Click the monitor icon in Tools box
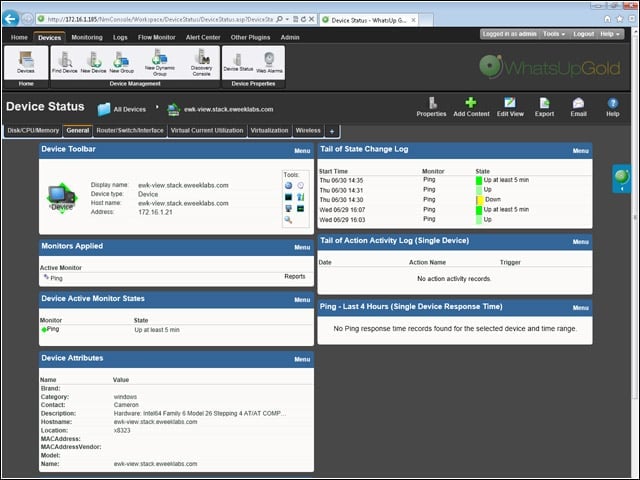This screenshot has height=480, width=640. tap(289, 209)
